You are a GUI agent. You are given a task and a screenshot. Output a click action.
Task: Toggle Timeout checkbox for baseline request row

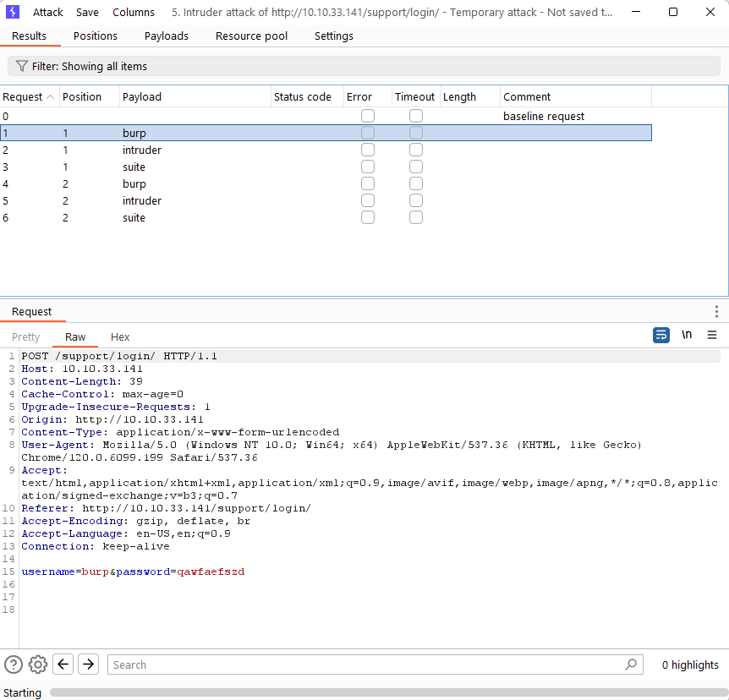point(415,116)
